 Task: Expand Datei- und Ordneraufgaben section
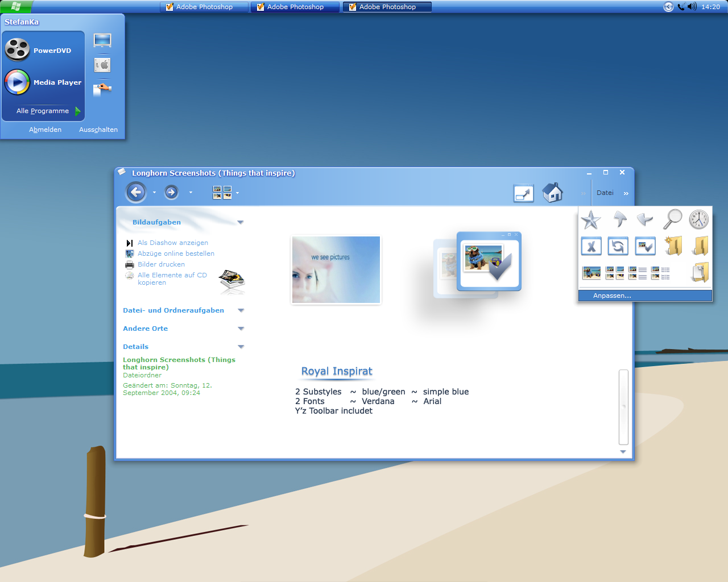pyautogui.click(x=241, y=310)
